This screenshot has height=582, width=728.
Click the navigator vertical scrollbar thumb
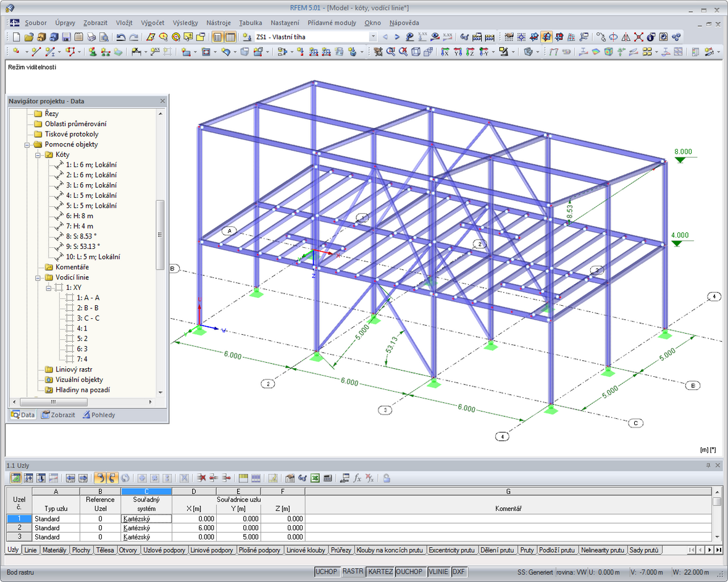pyautogui.click(x=160, y=235)
